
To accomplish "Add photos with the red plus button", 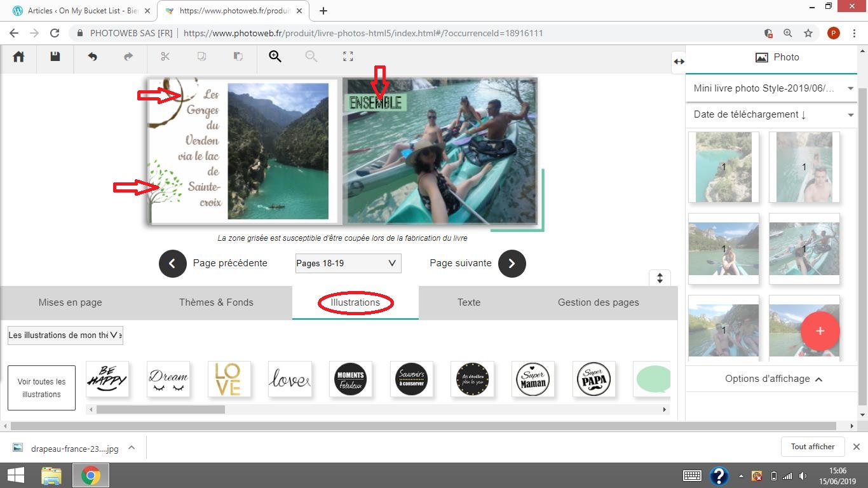I will (x=820, y=331).
